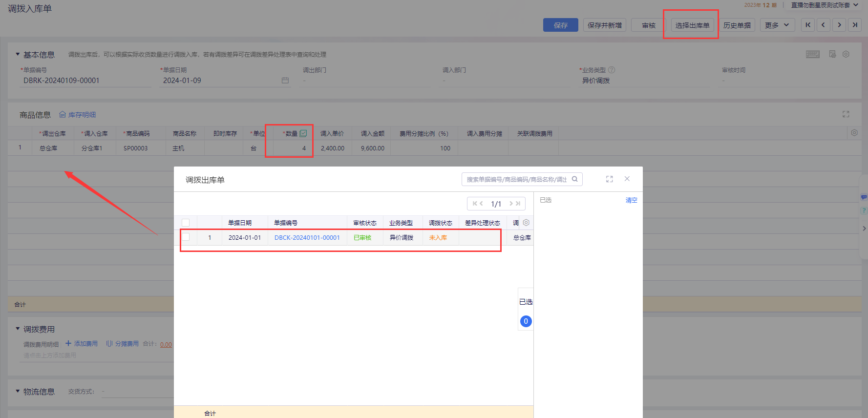Image resolution: width=868 pixels, height=418 pixels.
Task: Click 调入仓库 cell 分仓库1
Action: click(95, 148)
